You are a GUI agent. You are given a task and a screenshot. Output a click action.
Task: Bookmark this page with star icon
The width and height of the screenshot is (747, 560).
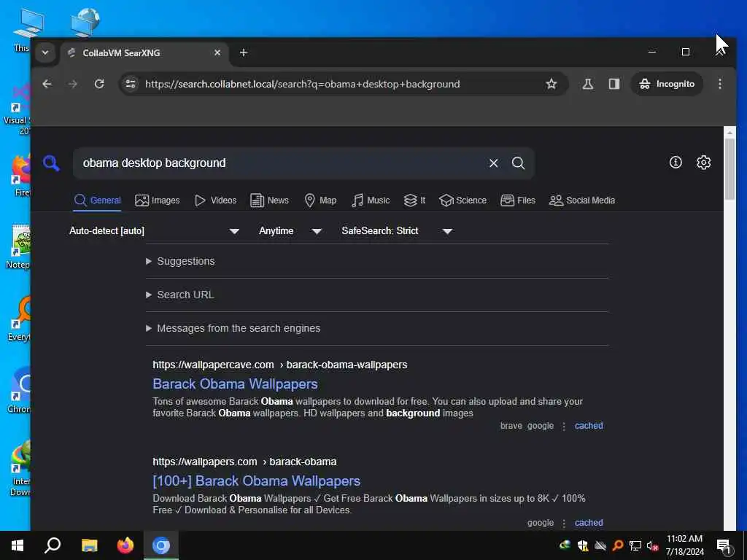tap(551, 84)
